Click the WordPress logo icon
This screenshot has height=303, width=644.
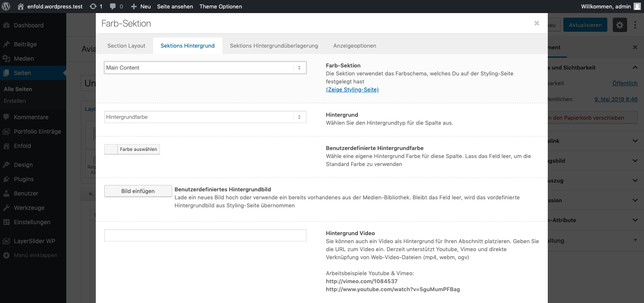[x=6, y=6]
